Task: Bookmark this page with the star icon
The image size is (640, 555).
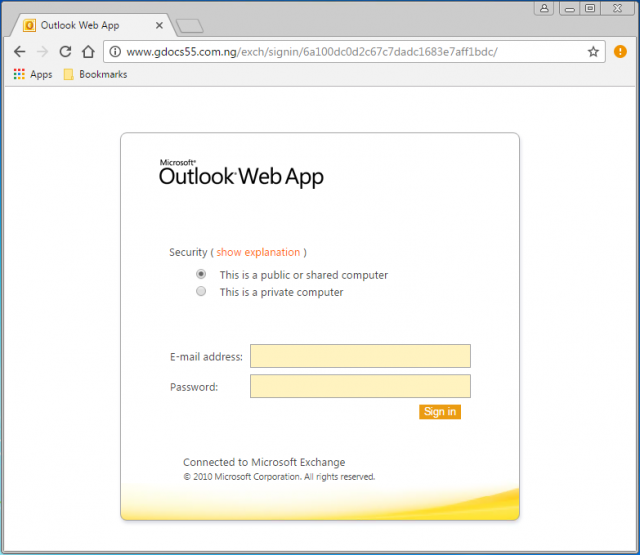Action: [593, 52]
